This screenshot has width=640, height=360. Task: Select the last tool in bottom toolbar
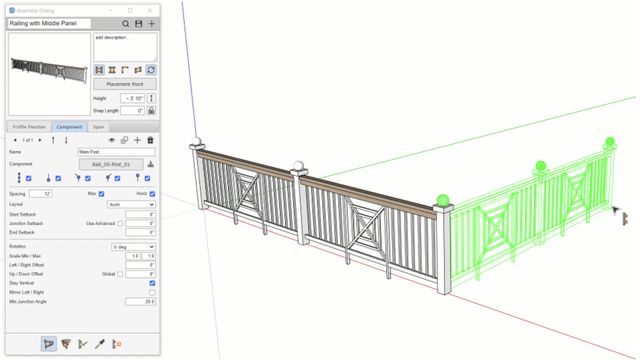(x=116, y=344)
